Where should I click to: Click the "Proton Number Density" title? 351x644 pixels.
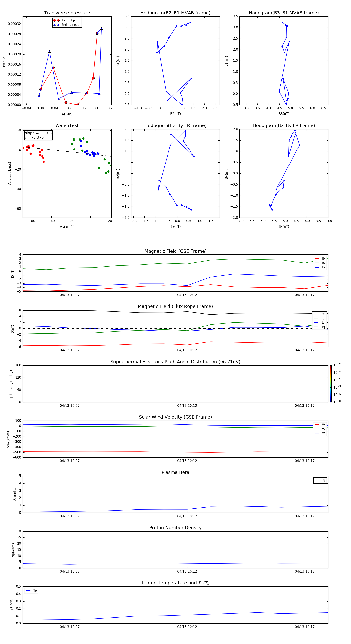[x=175, y=528]
